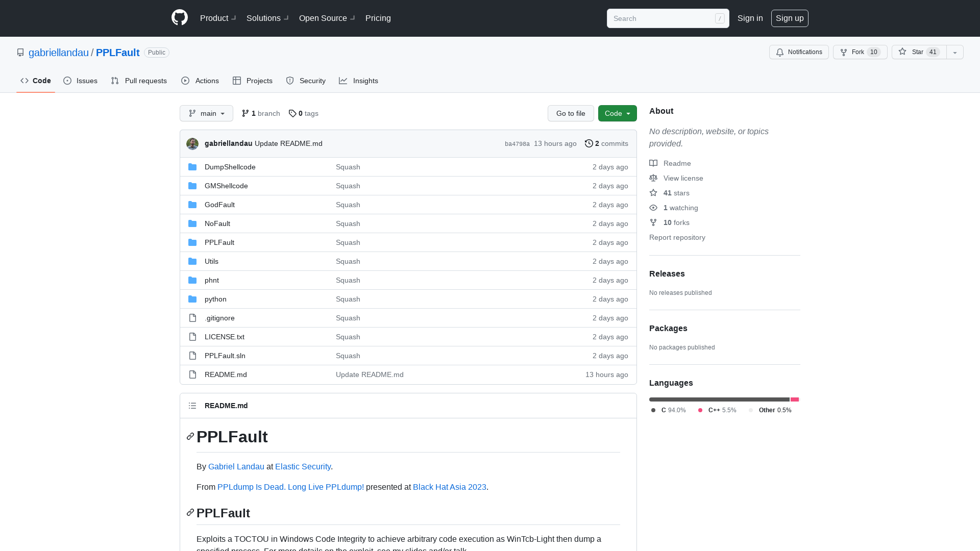This screenshot has width=980, height=551.
Task: Click the Insights graph icon
Action: [344, 81]
